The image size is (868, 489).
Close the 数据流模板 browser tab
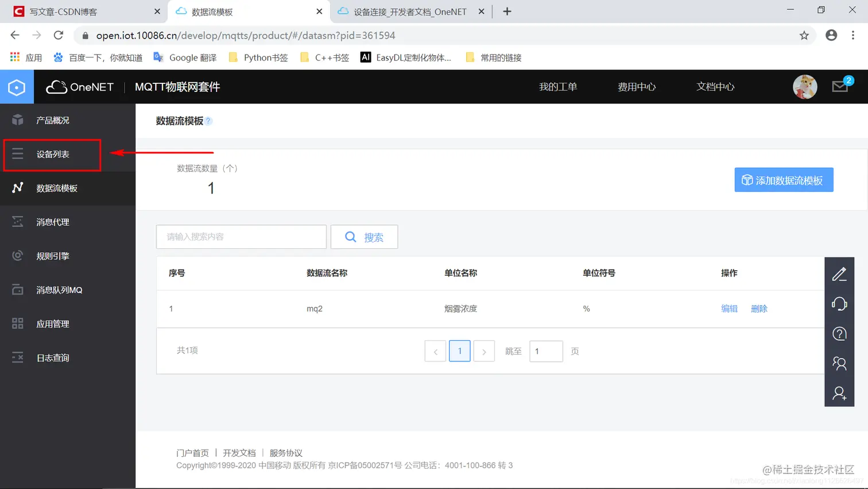point(319,11)
